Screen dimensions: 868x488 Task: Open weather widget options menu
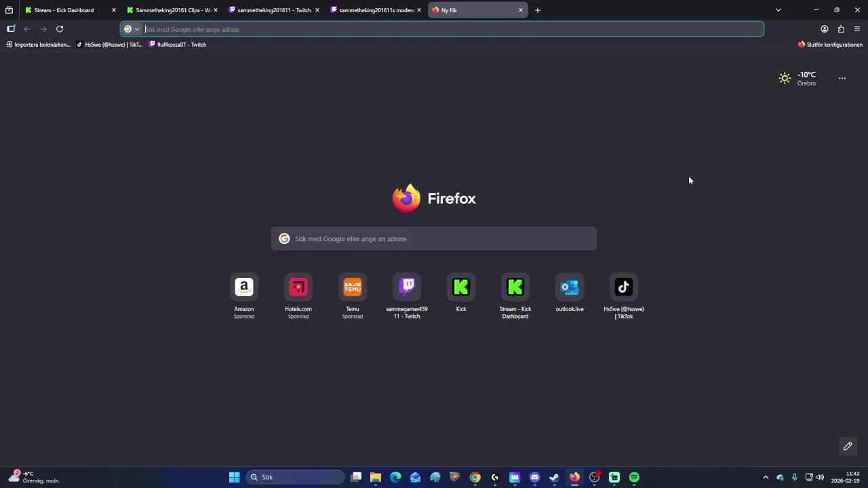point(842,79)
